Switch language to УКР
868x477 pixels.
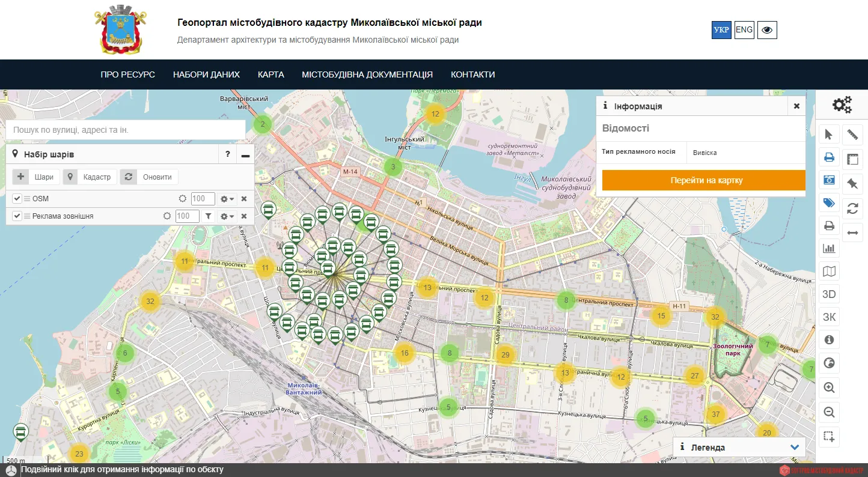[721, 30]
